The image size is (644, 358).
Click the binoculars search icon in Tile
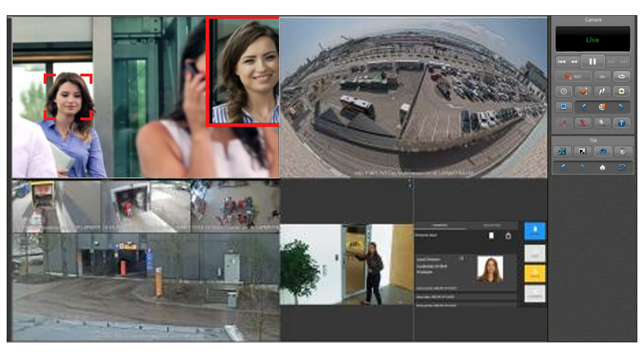point(602,152)
